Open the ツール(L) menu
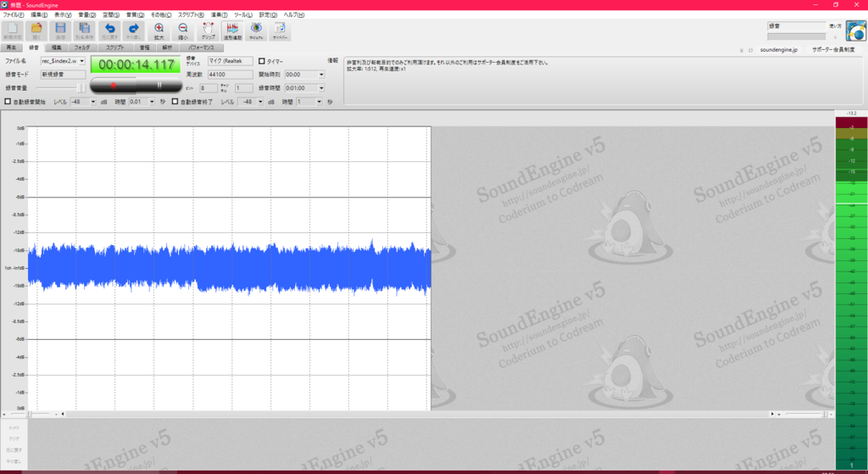 click(x=243, y=15)
